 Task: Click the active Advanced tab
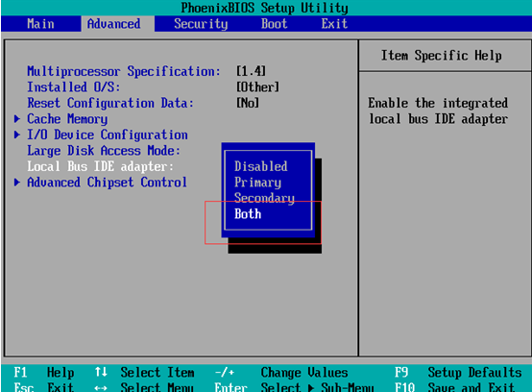(x=114, y=24)
